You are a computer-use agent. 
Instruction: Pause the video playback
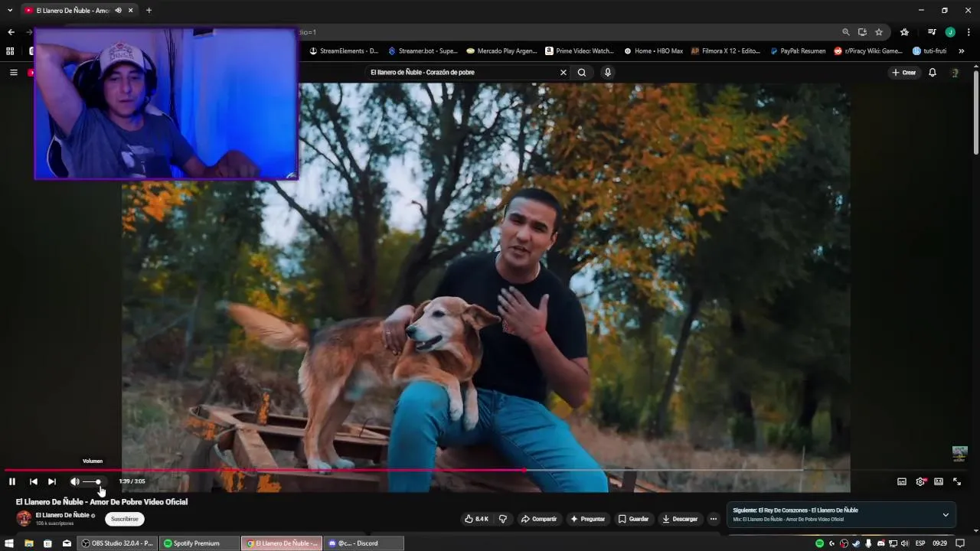point(11,481)
